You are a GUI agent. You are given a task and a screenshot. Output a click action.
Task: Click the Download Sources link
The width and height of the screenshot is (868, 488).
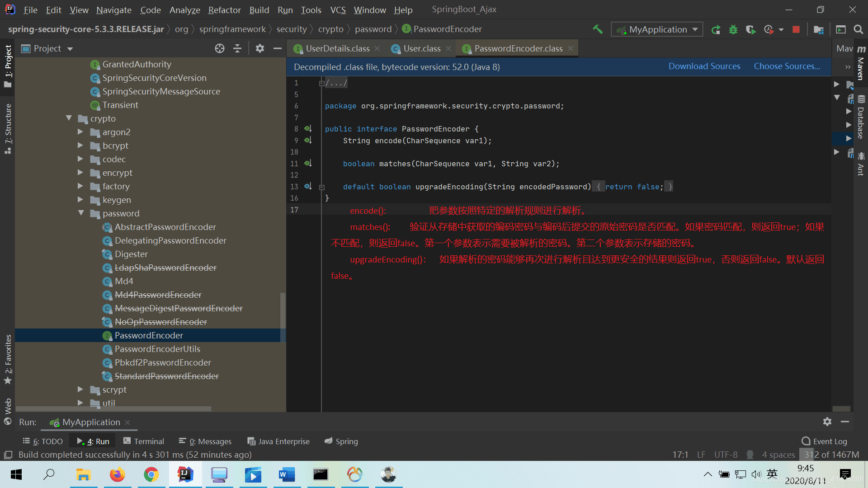(x=704, y=66)
